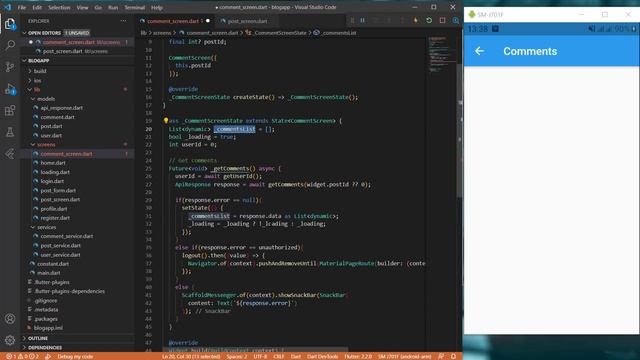Open the Extensions view
This screenshot has height=360, width=640.
pos(10,111)
